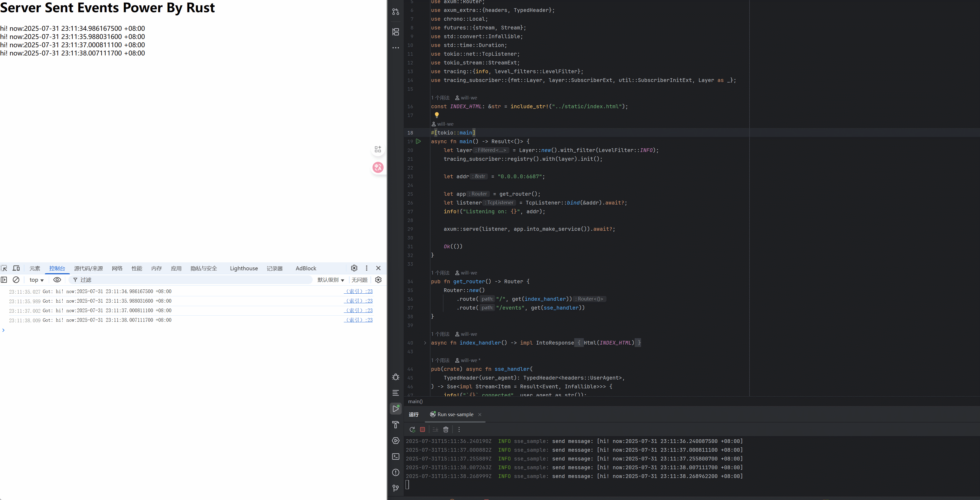This screenshot has height=500, width=980.
Task: Open the Debug tool window bug icon
Action: [x=396, y=377]
